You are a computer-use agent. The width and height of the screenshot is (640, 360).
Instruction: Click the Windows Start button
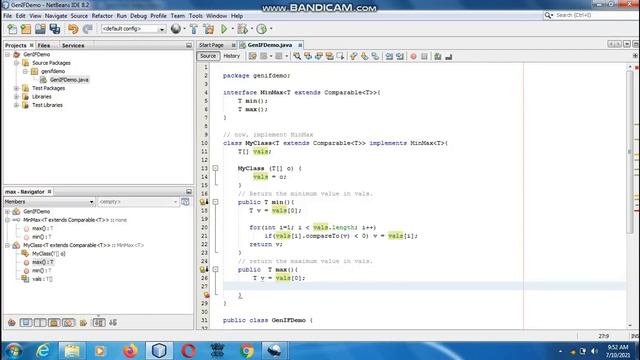click(14, 351)
